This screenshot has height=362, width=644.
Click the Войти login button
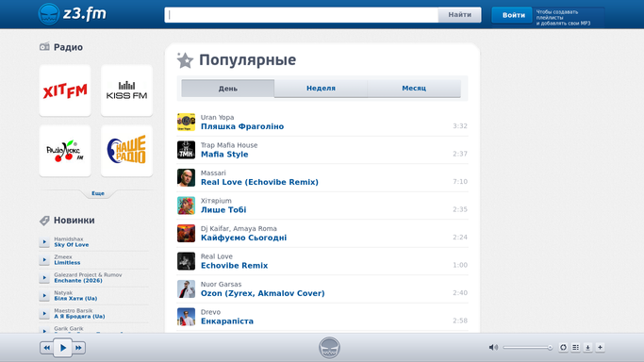[513, 15]
